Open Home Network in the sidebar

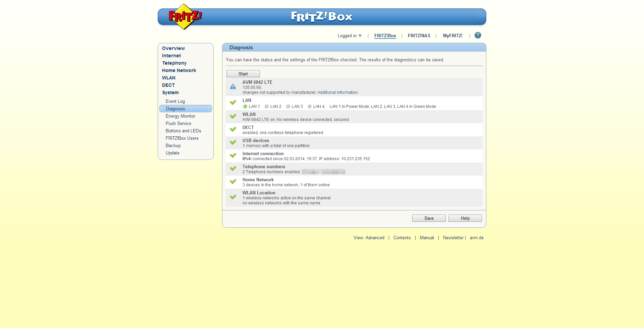[179, 70]
